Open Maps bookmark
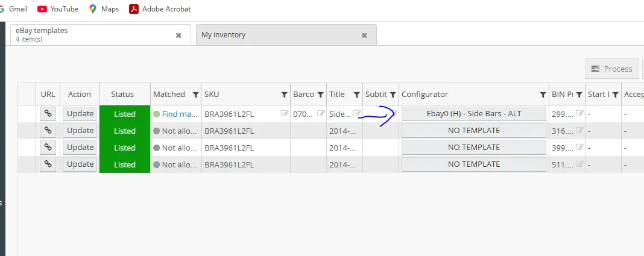Viewport: 644px width, 256px height. (x=104, y=8)
